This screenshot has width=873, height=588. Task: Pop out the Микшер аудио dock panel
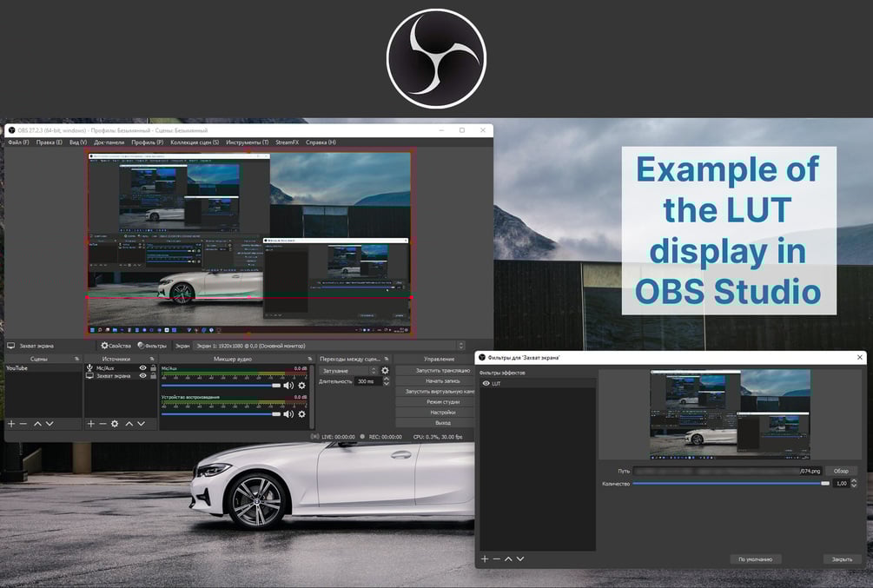point(310,360)
